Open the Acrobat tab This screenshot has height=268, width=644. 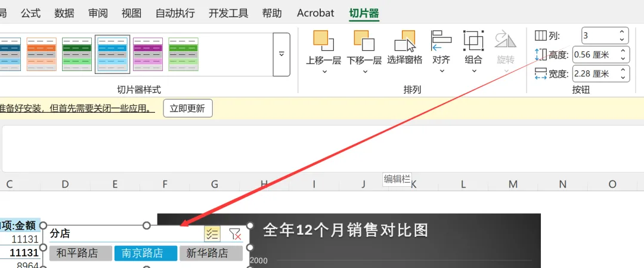point(315,13)
